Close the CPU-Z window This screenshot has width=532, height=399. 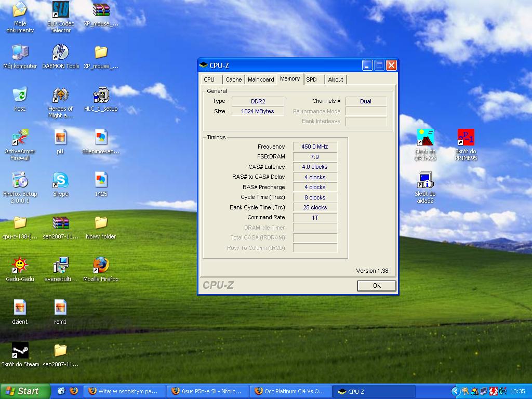391,65
